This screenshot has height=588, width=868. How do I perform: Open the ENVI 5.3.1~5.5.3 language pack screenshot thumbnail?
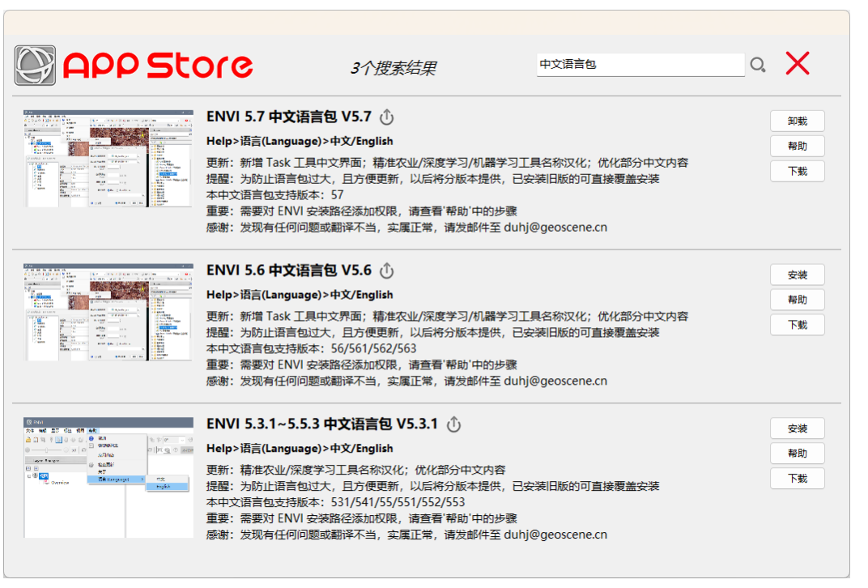pyautogui.click(x=108, y=478)
